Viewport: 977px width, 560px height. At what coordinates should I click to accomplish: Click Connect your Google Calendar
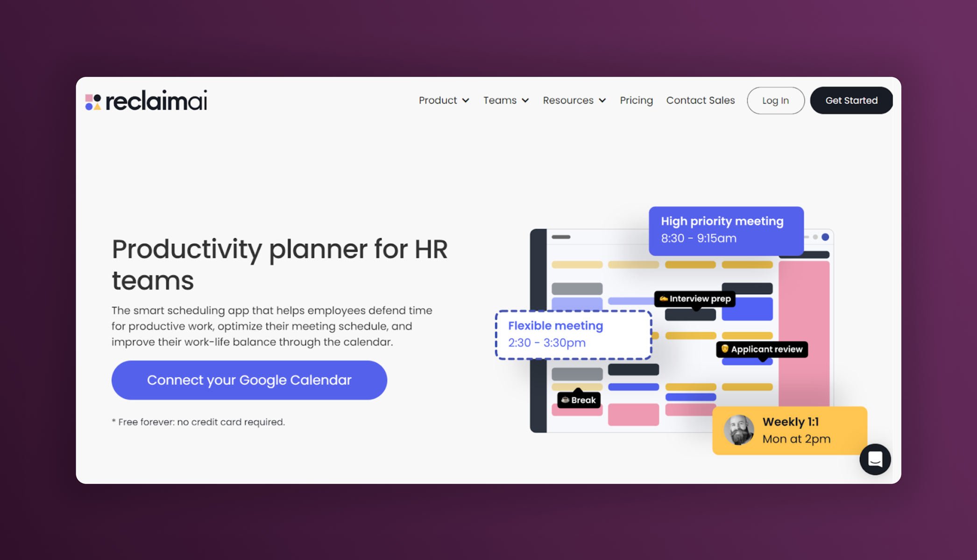click(x=248, y=380)
